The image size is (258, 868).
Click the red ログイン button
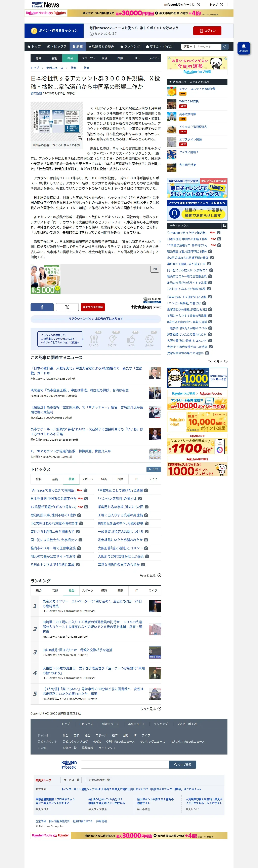207,31
